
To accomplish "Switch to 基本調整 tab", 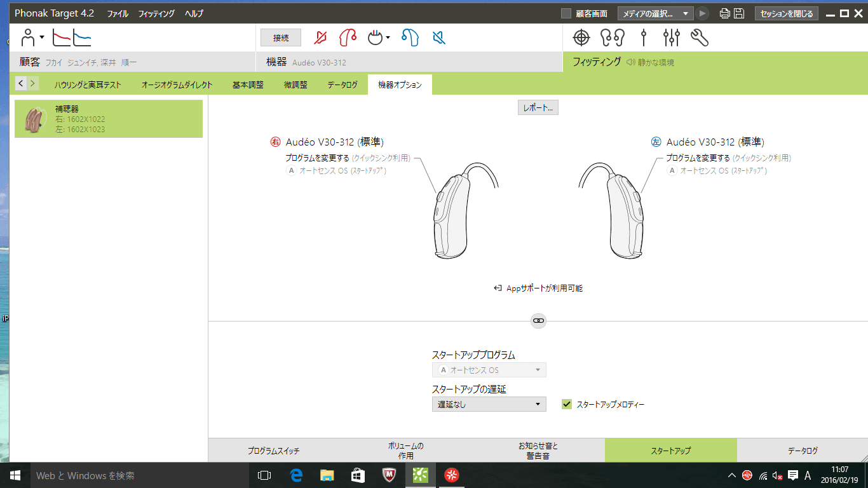I will point(248,85).
